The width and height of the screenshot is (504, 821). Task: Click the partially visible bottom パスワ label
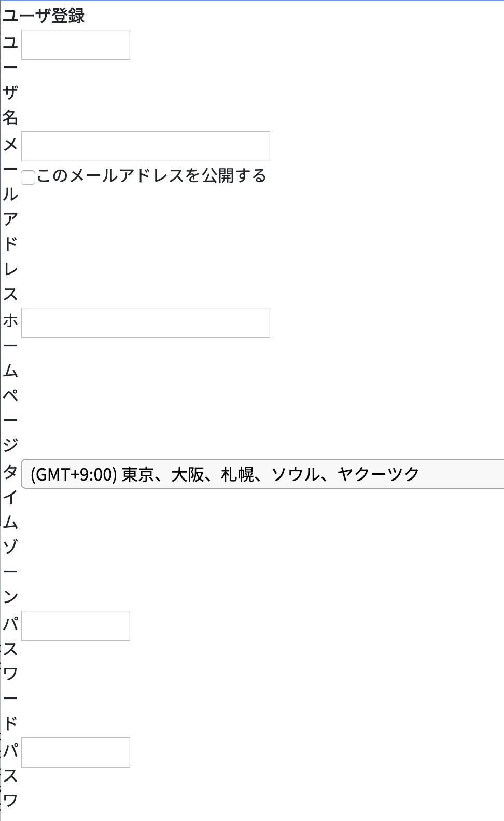pyautogui.click(x=10, y=775)
